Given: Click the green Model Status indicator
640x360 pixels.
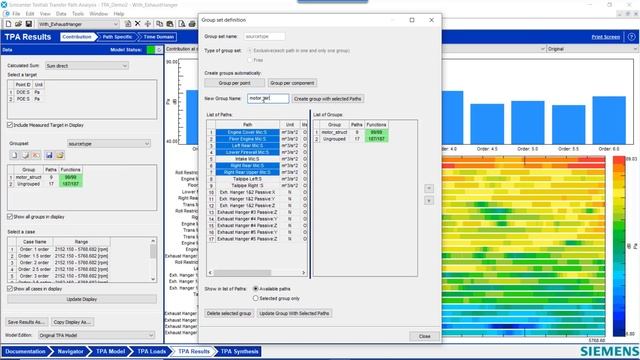Looking at the screenshot, I should (151, 50).
